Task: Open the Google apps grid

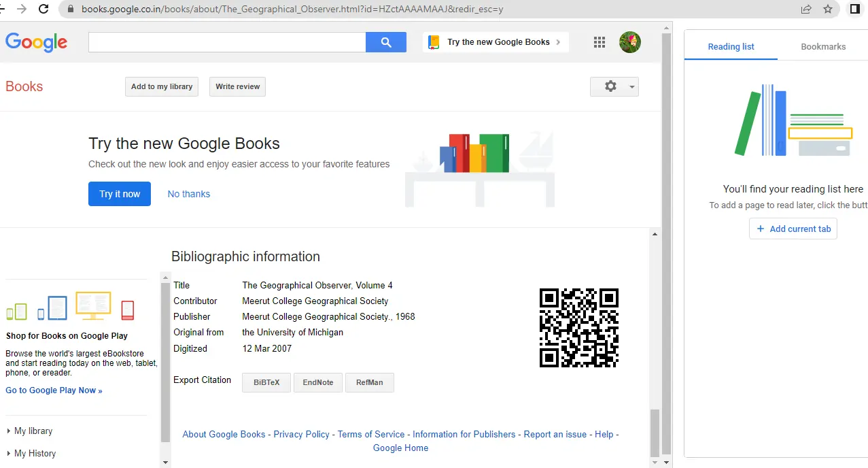Action: [599, 42]
